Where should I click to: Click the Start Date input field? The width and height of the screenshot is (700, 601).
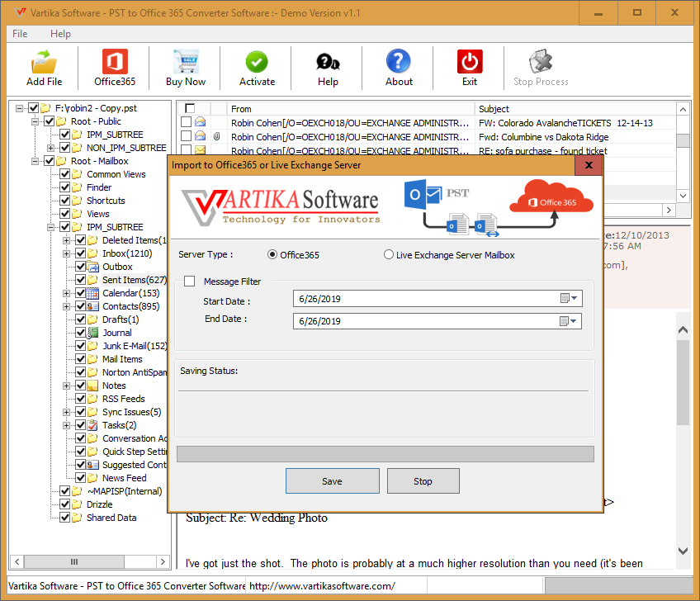pos(437,299)
